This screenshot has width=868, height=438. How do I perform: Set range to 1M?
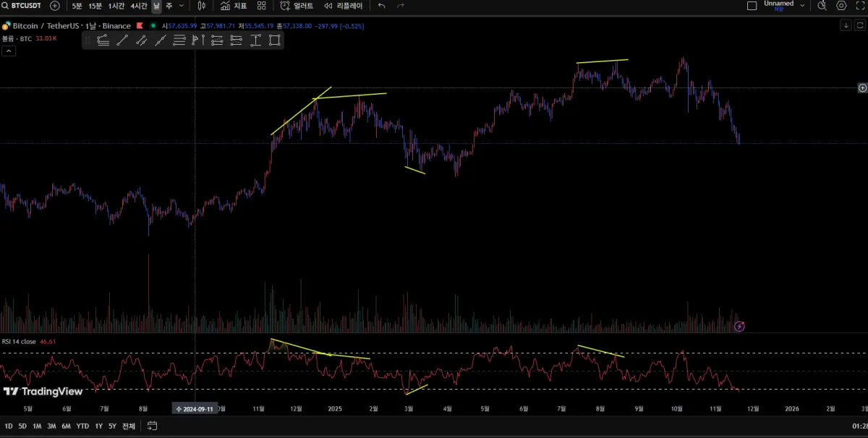click(x=37, y=426)
